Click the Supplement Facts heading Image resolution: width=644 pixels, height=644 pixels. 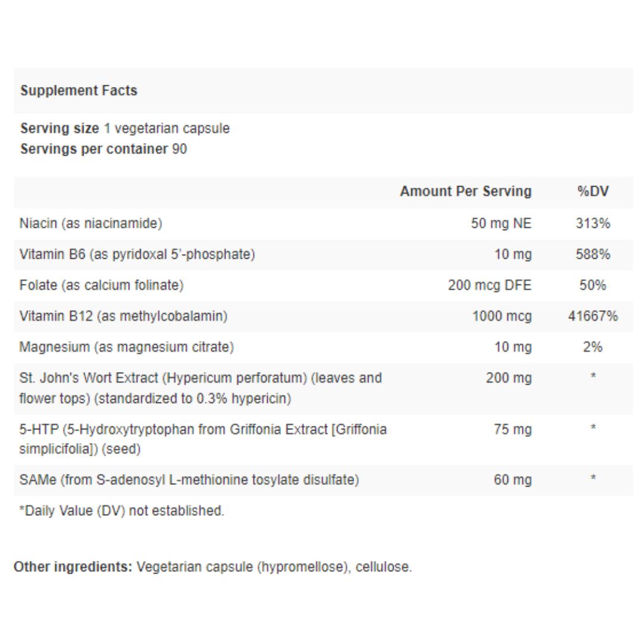tap(79, 91)
